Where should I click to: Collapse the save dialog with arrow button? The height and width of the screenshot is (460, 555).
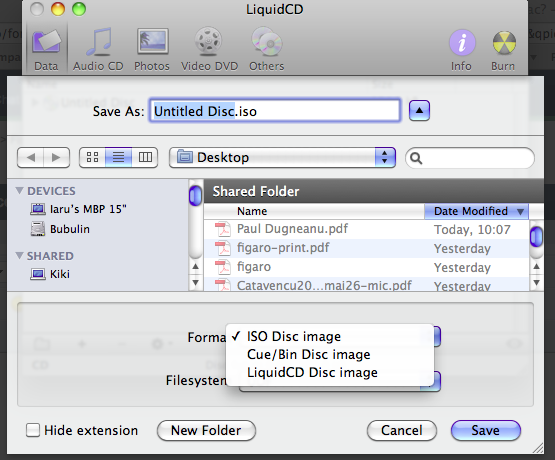(x=419, y=110)
